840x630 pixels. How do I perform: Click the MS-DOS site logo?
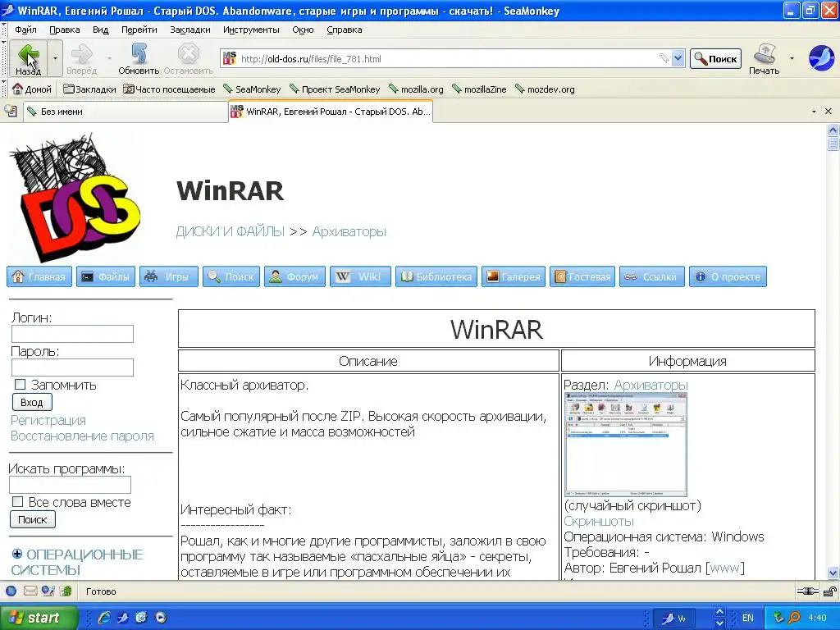[75, 197]
